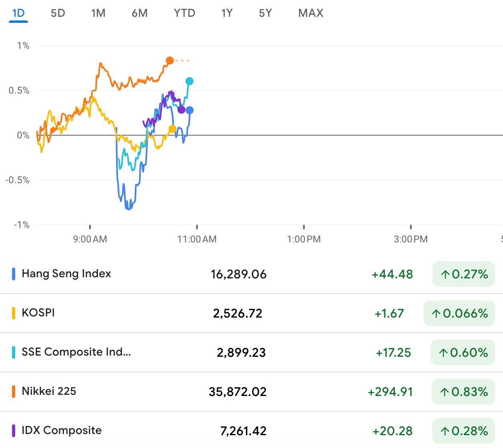Click the 1:00 PM time axis label
The width and height of the screenshot is (503, 448).
pyautogui.click(x=304, y=239)
